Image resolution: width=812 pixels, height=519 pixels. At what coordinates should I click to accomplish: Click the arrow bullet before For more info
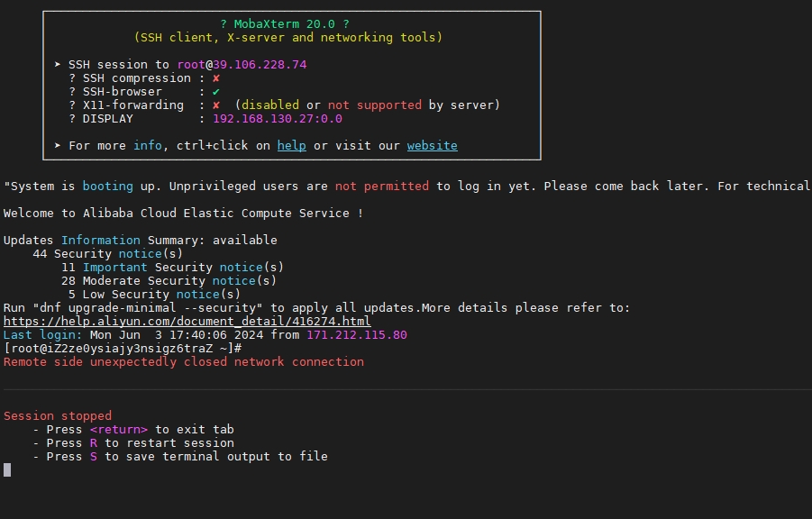click(x=58, y=146)
